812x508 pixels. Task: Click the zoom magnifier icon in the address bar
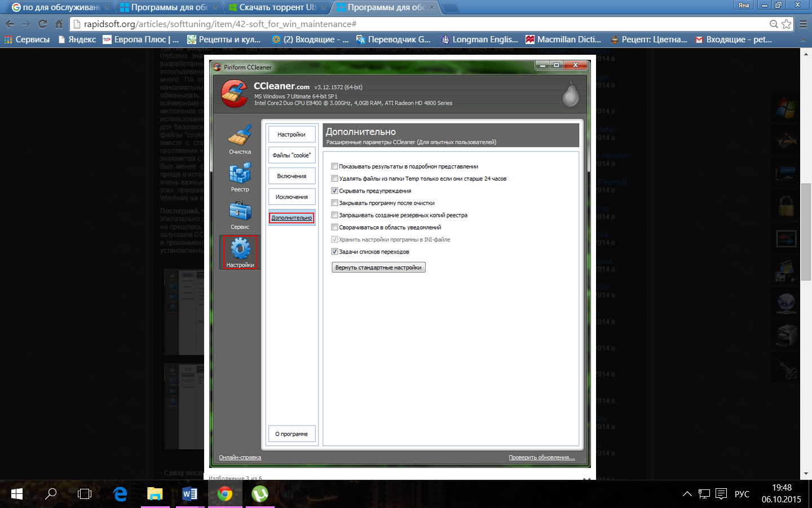click(774, 24)
